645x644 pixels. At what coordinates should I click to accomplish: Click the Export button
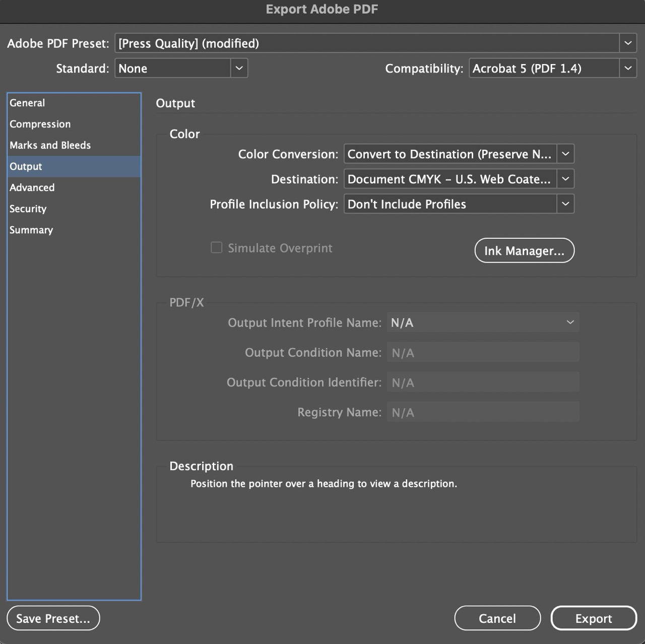pos(594,618)
